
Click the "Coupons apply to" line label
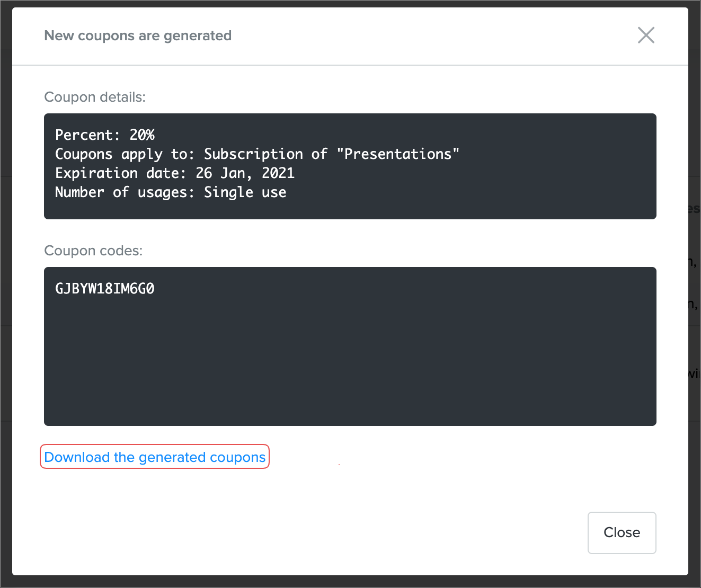(x=125, y=154)
